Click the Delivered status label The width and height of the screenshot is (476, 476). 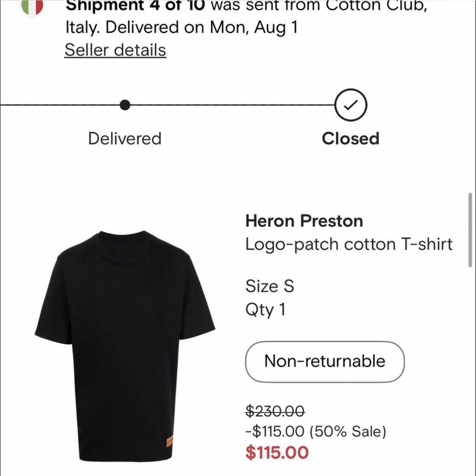click(x=125, y=138)
